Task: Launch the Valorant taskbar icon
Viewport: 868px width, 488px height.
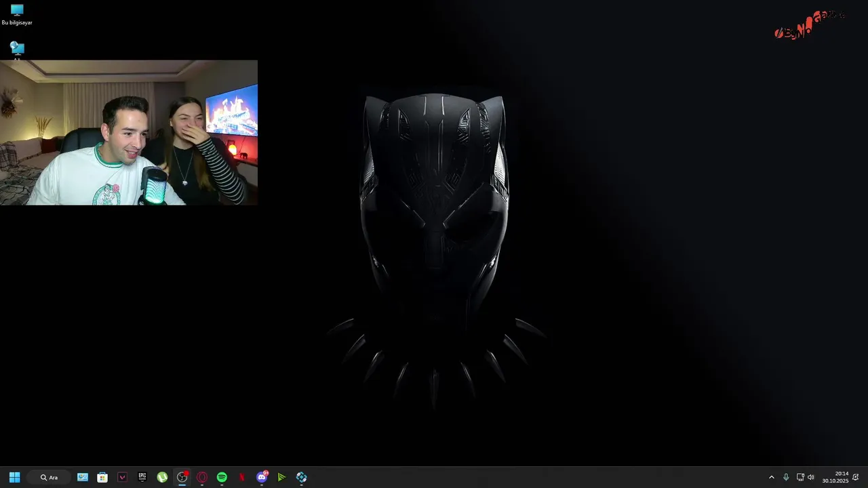Action: (x=122, y=477)
